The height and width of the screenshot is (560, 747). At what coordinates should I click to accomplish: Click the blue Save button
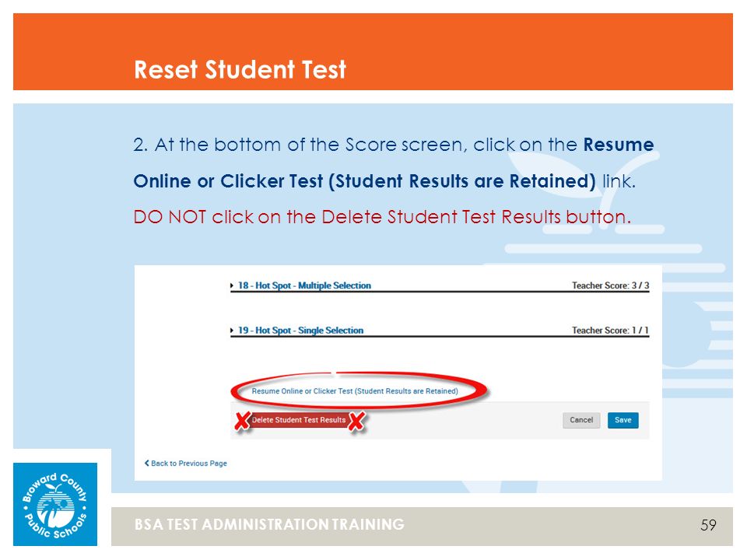(622, 420)
